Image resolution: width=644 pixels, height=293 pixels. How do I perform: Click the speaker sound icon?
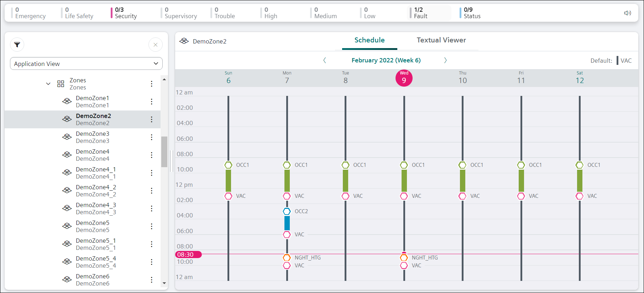point(627,13)
